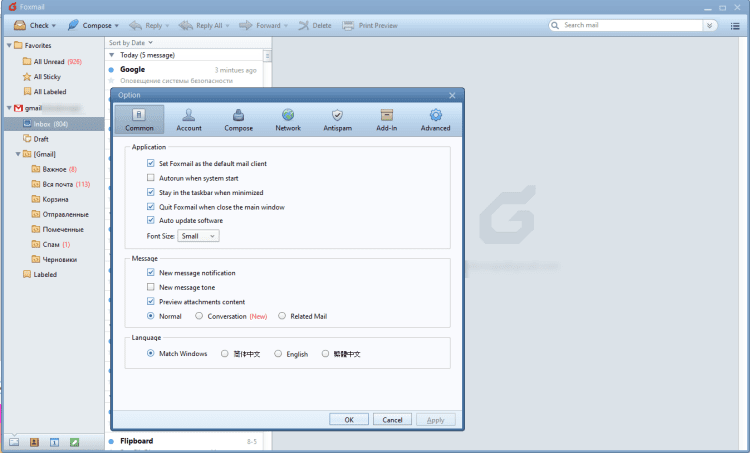
Task: Expand search options chevron
Action: (710, 25)
